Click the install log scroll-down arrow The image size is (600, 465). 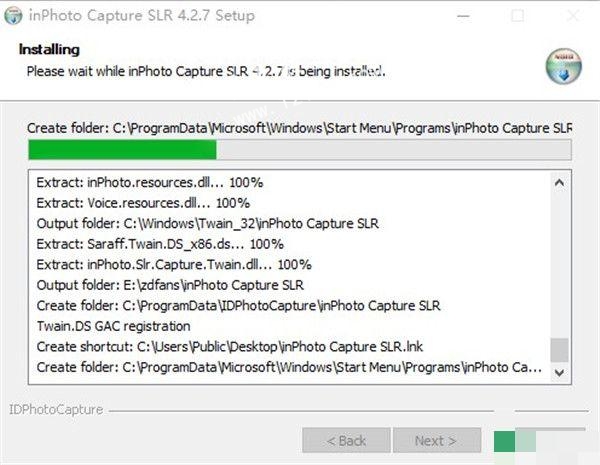[559, 371]
